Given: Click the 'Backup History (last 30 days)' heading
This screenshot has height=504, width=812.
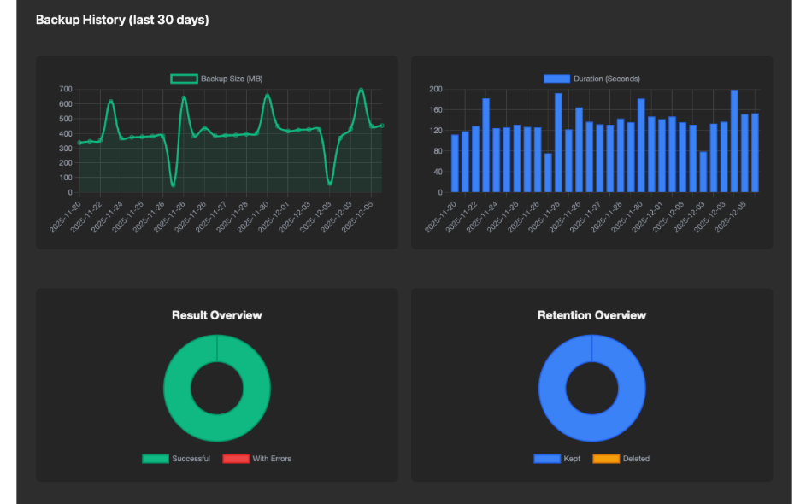Looking at the screenshot, I should [122, 20].
